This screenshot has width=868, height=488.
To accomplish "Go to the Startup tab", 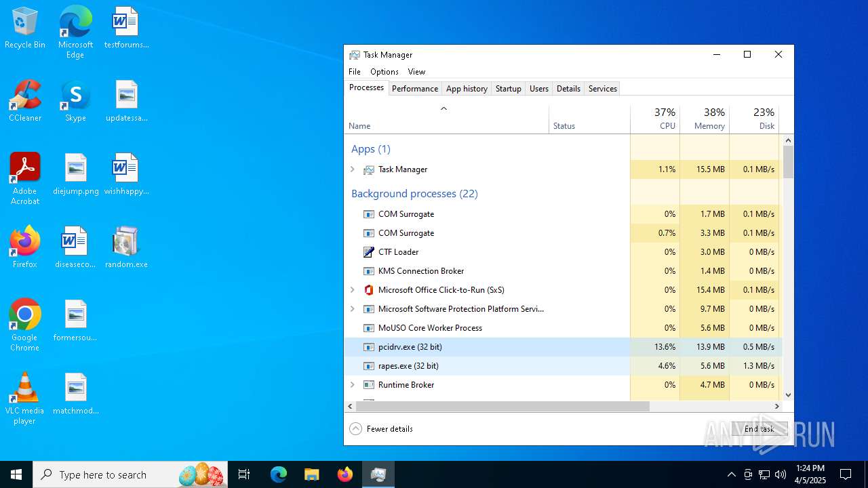I will point(509,89).
